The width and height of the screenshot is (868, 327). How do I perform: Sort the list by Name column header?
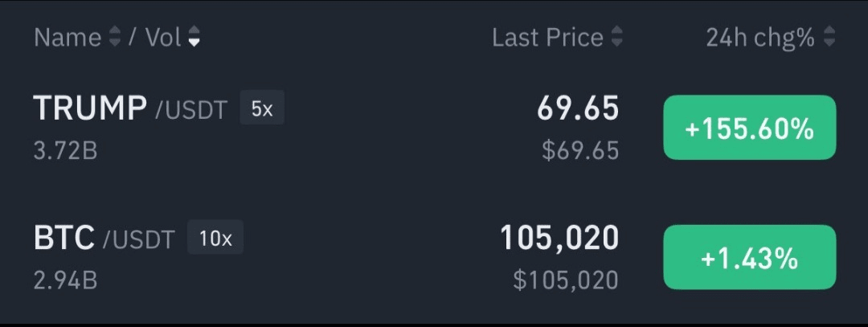coord(68,38)
